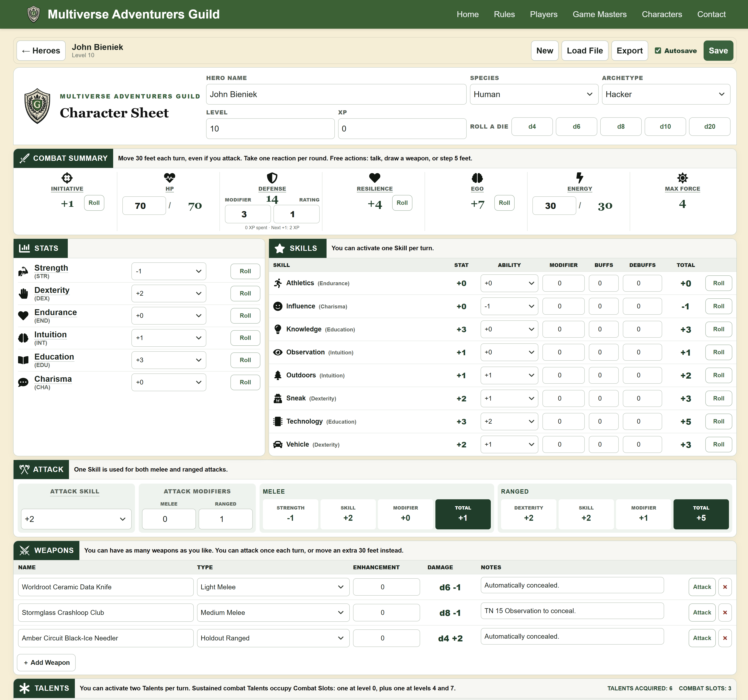Click the Influence smiley face icon

[278, 306]
